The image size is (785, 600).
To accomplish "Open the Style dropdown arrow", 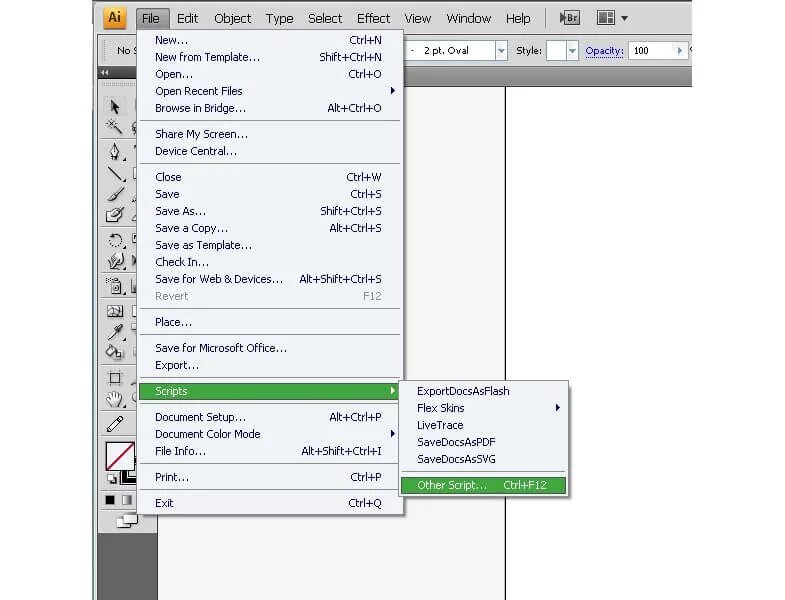I will 572,51.
